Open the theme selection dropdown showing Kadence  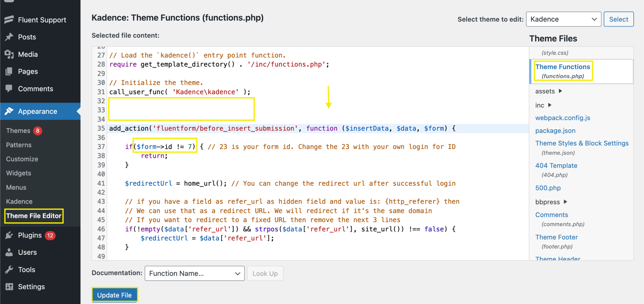coord(563,19)
